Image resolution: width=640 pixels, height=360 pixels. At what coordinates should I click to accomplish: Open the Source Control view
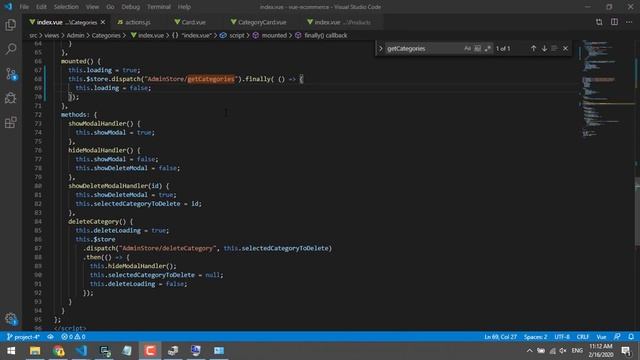click(x=11, y=73)
